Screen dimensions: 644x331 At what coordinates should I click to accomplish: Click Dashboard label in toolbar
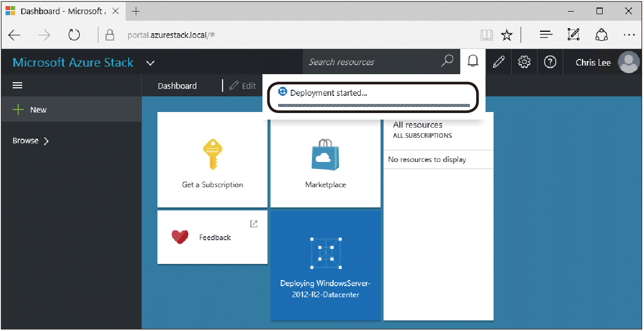click(x=177, y=86)
